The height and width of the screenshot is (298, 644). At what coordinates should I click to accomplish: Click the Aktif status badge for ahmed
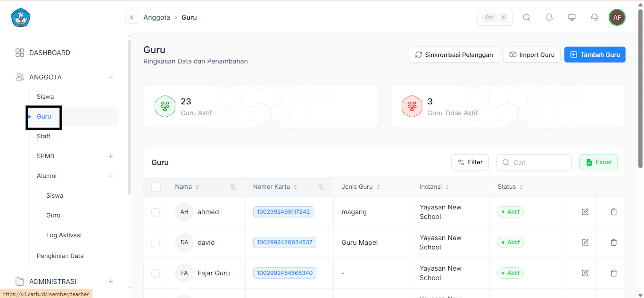tap(510, 212)
